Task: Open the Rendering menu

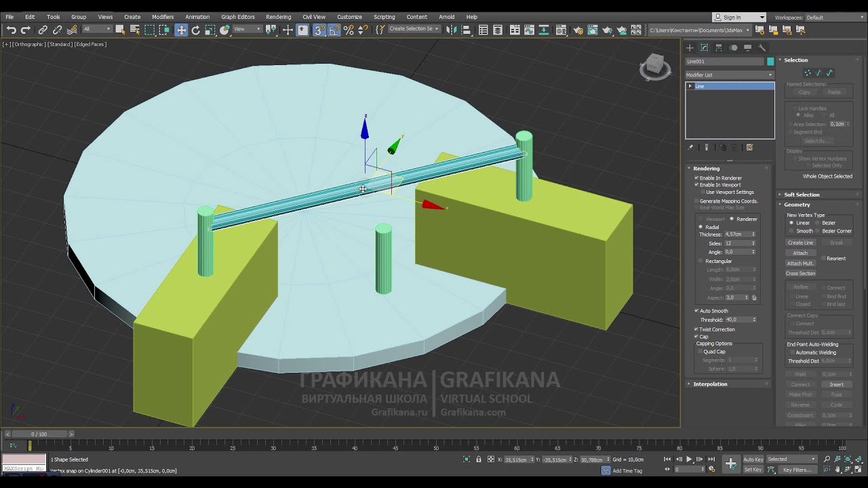Action: tap(278, 17)
